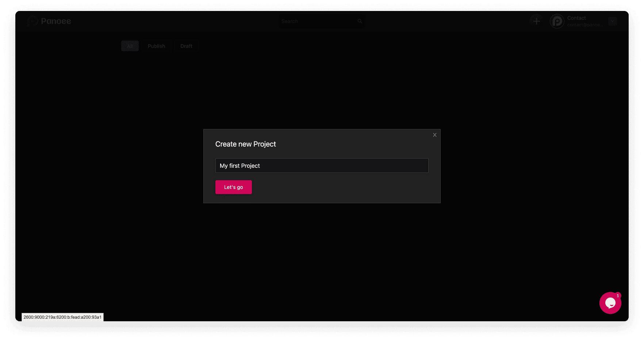Viewport: 644px width, 341px height.
Task: Expand the account dropdown chevron
Action: tap(613, 21)
